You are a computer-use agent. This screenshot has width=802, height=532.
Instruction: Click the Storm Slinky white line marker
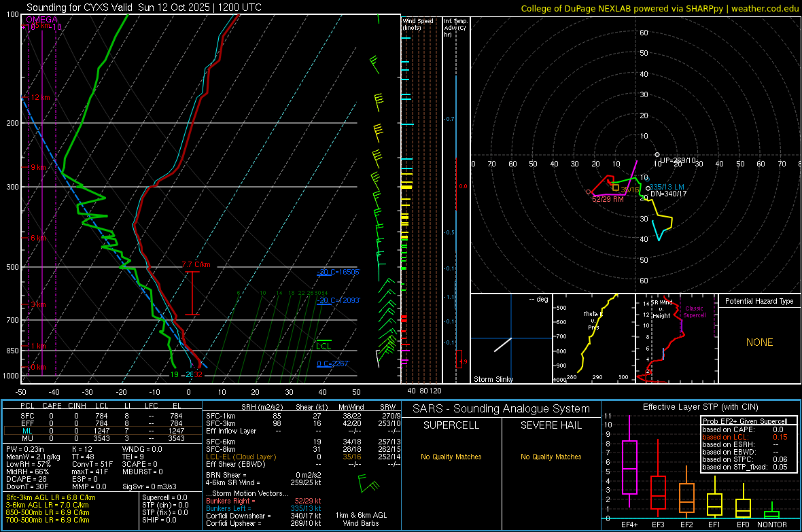(x=503, y=344)
